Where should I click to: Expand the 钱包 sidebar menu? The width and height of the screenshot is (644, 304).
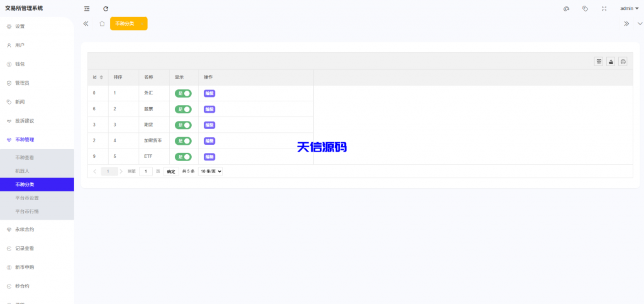(37, 64)
